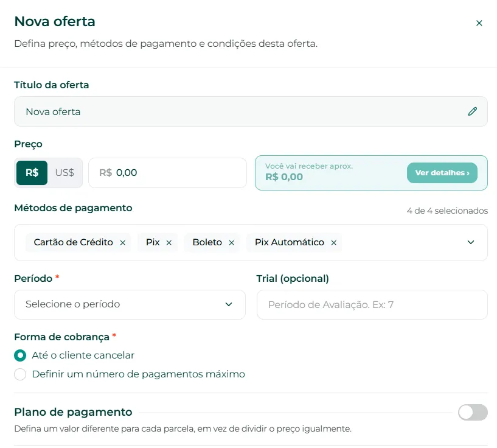This screenshot has height=448, width=497.
Task: Expand the payment methods dropdown chevron
Action: pos(471,242)
